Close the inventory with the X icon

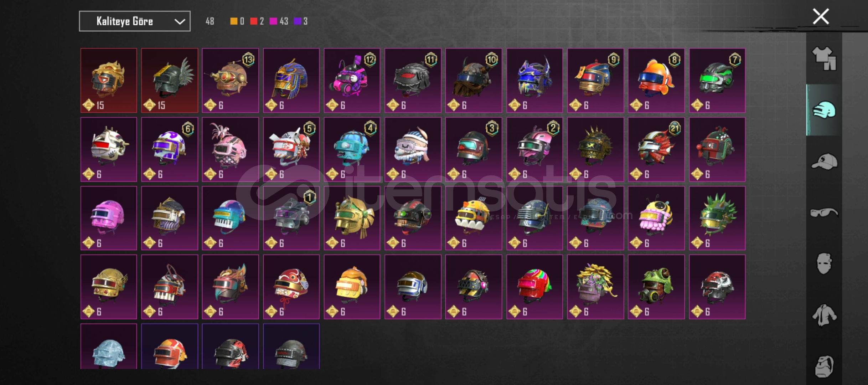[821, 16]
